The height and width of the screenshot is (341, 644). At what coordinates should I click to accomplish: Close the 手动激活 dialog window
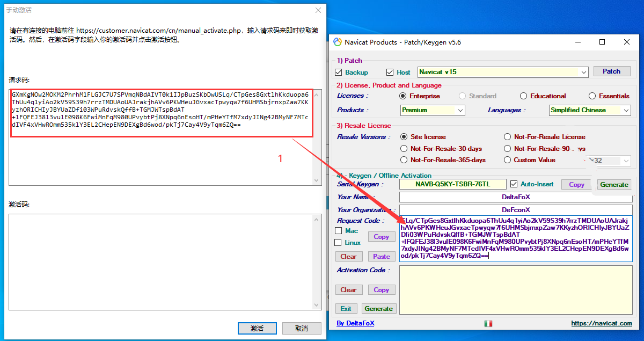click(318, 10)
